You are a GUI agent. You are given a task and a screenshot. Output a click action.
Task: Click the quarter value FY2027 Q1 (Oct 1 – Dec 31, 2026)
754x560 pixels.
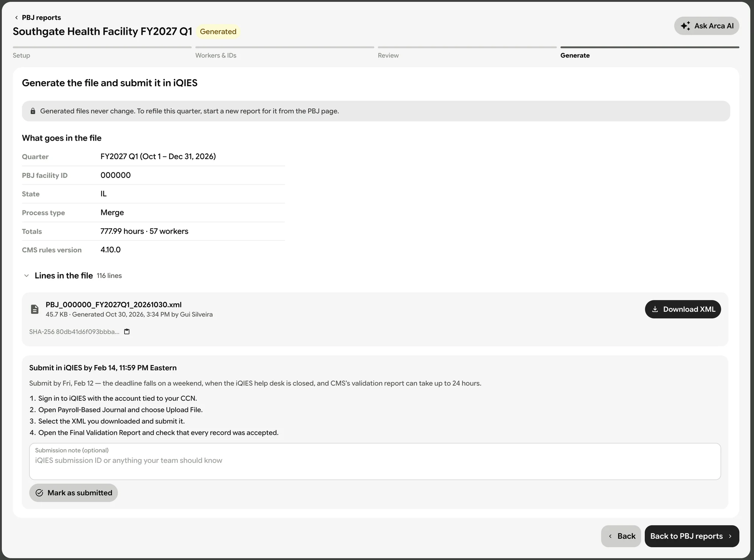(x=158, y=156)
